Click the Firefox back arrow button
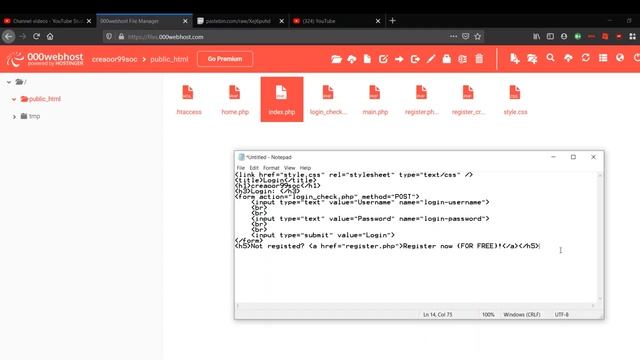Viewport: 640px width, 360px height. 9,37
